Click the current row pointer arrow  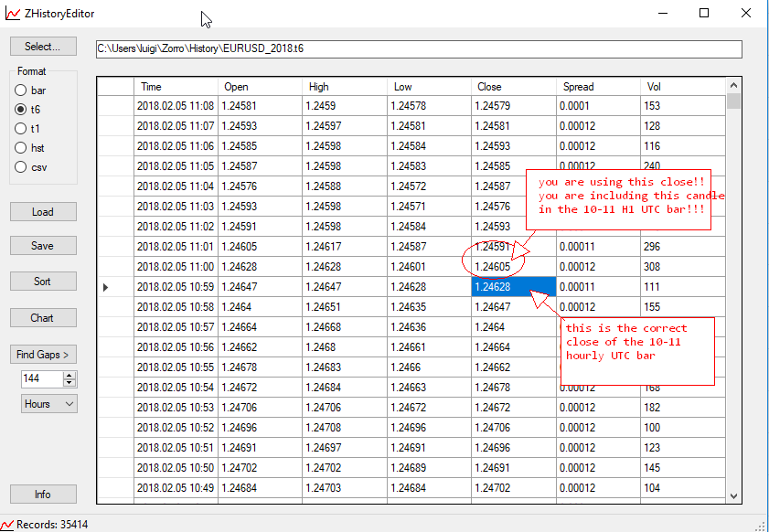click(x=105, y=287)
